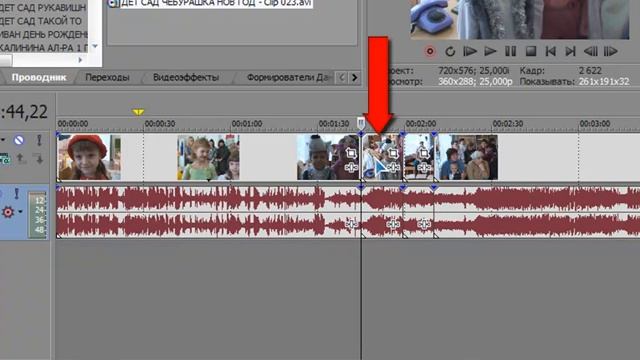Step back with the Previous Frame button
The height and width of the screenshot is (360, 640).
[590, 51]
